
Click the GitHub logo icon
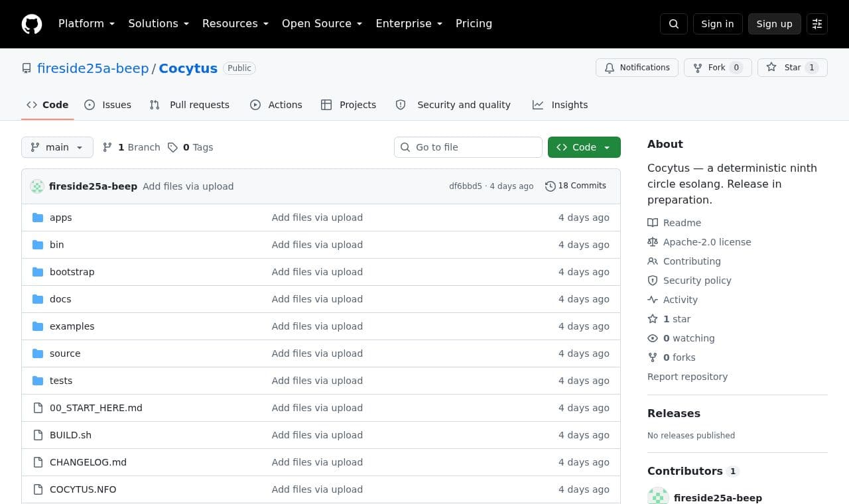coord(32,24)
